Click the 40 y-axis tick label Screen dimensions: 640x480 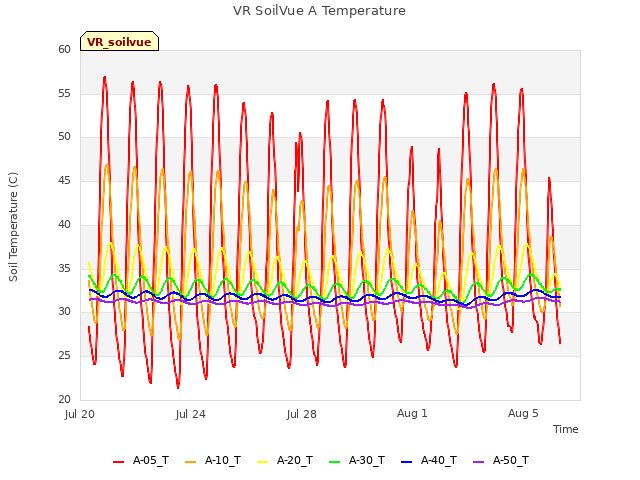64,224
